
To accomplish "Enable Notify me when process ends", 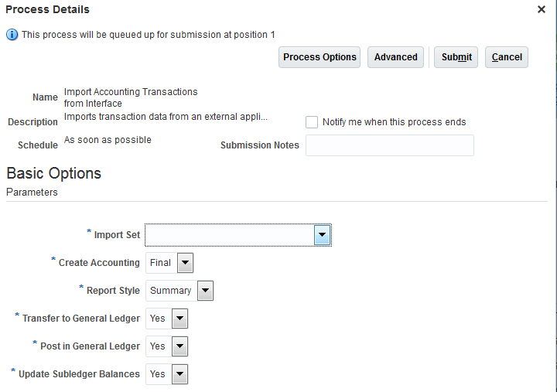I will 312,122.
